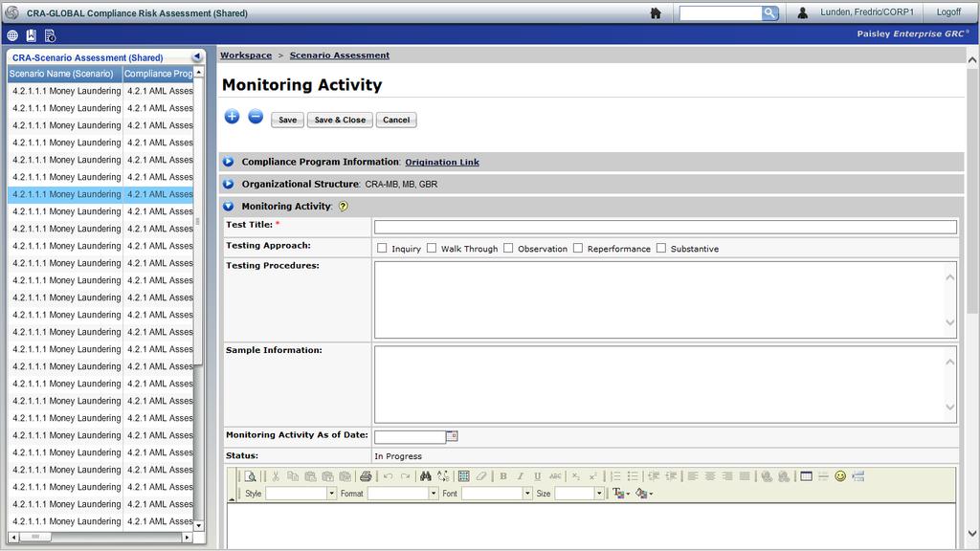The height and width of the screenshot is (551, 980).
Task: Click the Find binoculars icon
Action: point(426,476)
